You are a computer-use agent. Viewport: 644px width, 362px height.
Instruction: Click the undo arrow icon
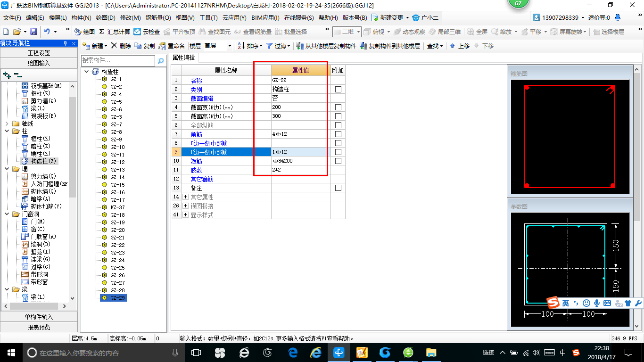point(47,32)
